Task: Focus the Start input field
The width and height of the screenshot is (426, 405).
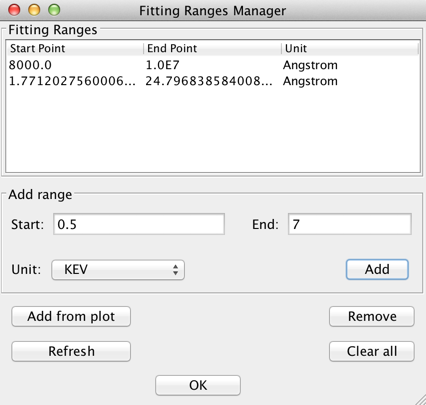Action: [x=139, y=224]
